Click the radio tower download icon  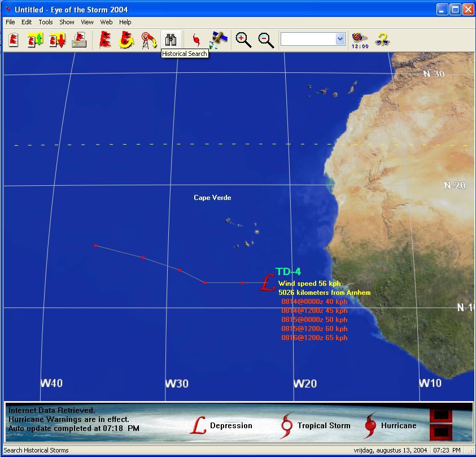point(149,40)
